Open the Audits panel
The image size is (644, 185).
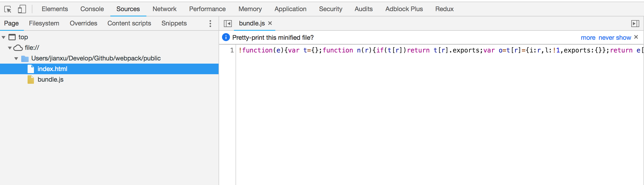[x=364, y=9]
